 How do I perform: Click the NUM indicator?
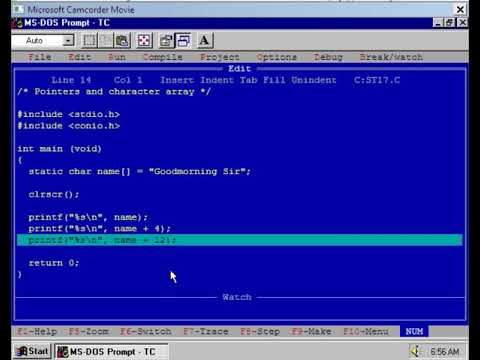coord(414,331)
